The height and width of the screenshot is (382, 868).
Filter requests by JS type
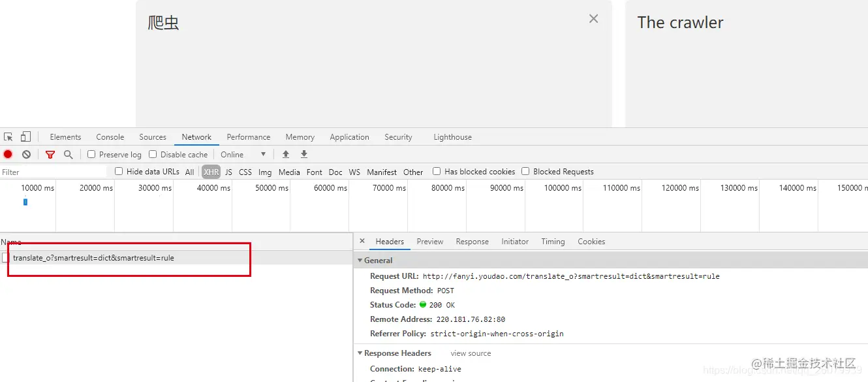(x=228, y=172)
